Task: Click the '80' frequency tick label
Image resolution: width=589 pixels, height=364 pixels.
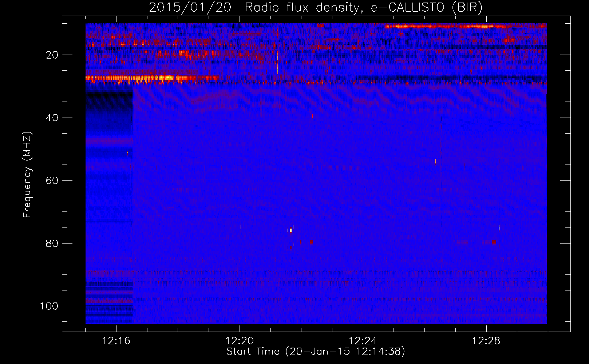Action: point(52,244)
